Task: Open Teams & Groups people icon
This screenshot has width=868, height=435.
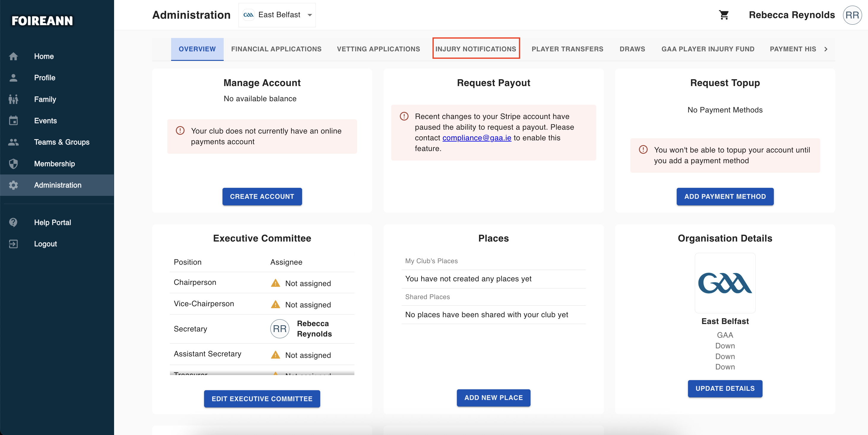Action: click(13, 142)
